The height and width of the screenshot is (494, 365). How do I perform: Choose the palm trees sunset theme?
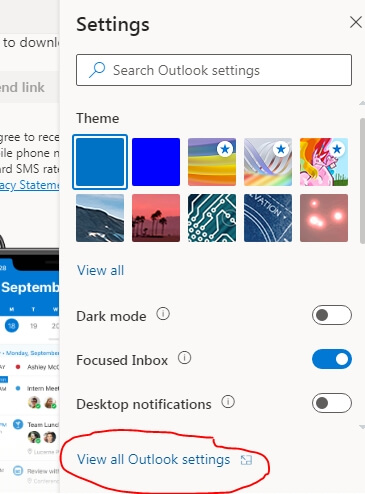point(156,218)
